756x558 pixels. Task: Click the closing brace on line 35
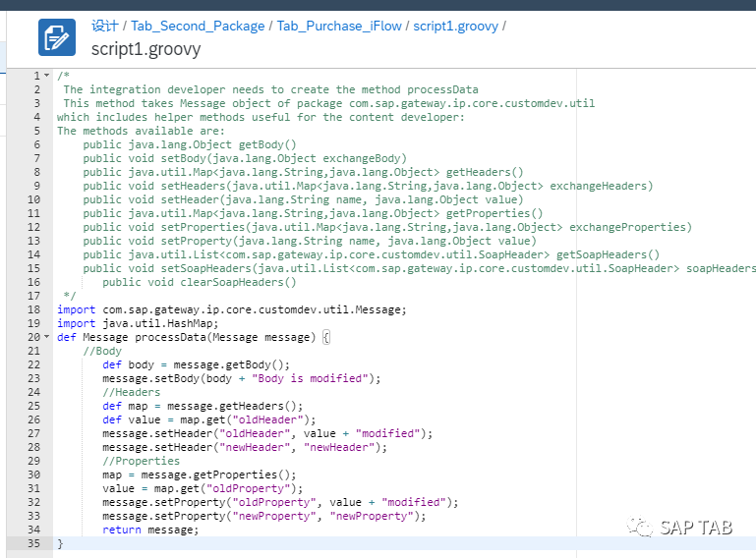click(60, 543)
